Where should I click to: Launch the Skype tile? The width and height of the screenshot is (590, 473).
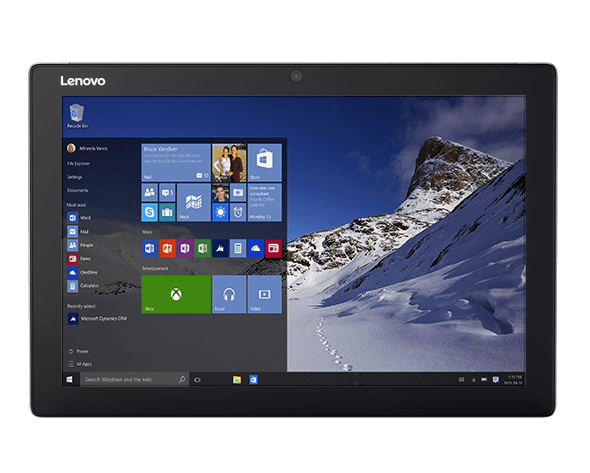pos(149,212)
